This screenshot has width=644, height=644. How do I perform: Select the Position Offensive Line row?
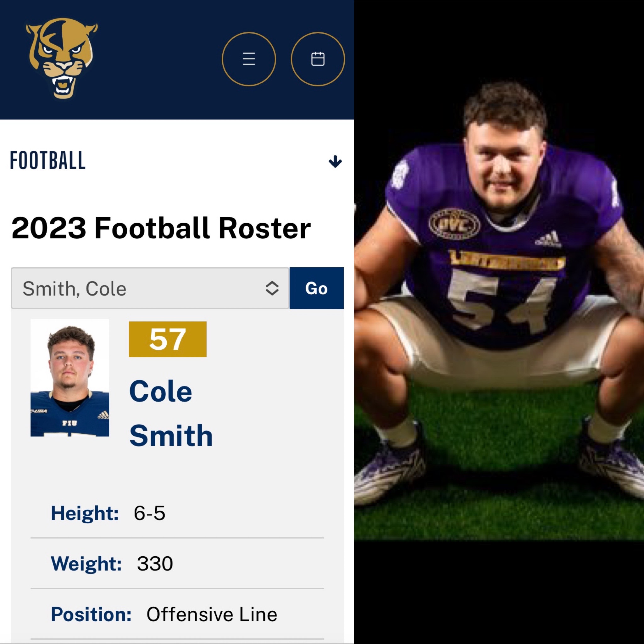point(177,614)
